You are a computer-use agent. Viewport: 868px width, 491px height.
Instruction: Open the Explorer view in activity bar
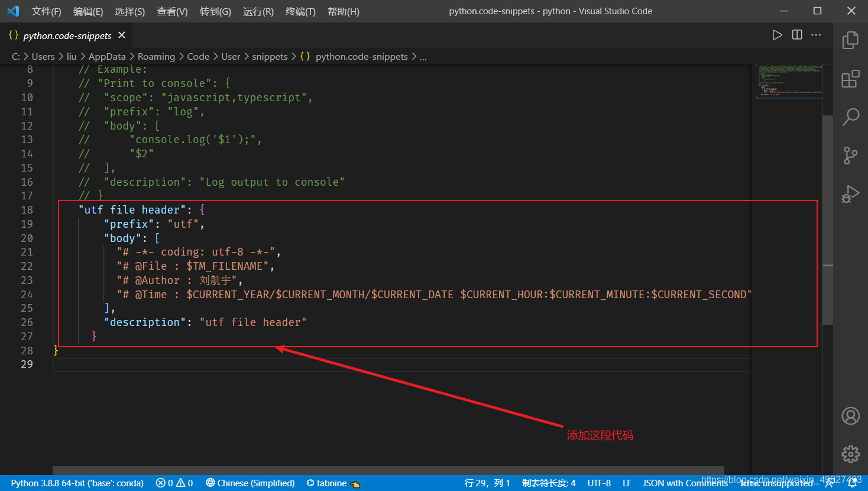850,40
